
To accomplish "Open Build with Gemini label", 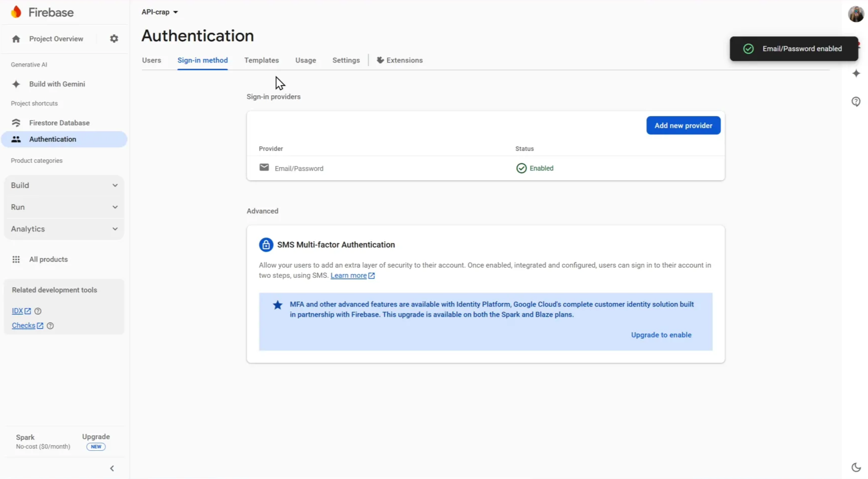I will tap(57, 84).
